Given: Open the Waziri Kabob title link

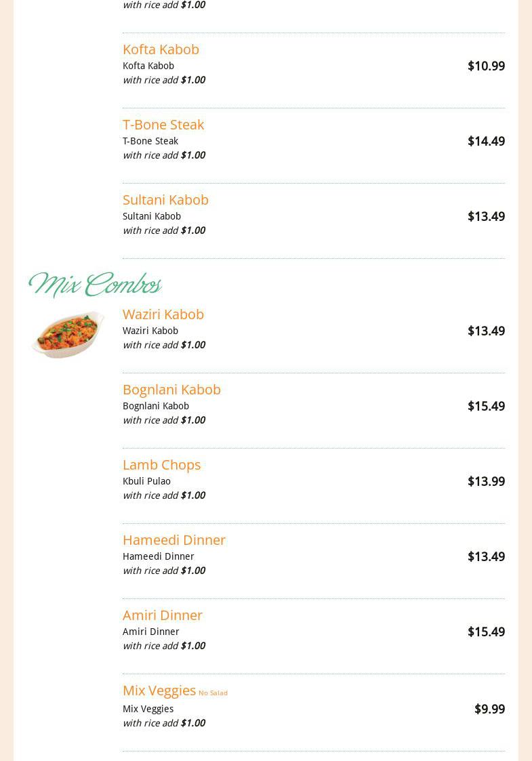Looking at the screenshot, I should [x=163, y=314].
